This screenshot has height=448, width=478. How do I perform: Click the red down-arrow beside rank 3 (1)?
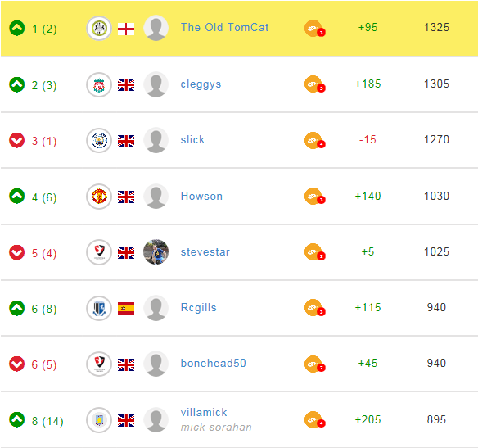click(16, 140)
